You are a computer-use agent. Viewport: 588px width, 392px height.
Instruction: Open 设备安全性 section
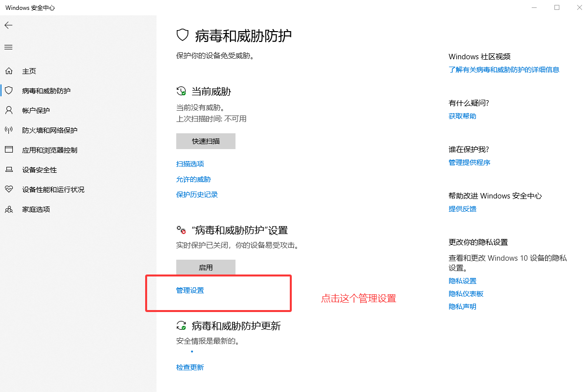pos(39,169)
